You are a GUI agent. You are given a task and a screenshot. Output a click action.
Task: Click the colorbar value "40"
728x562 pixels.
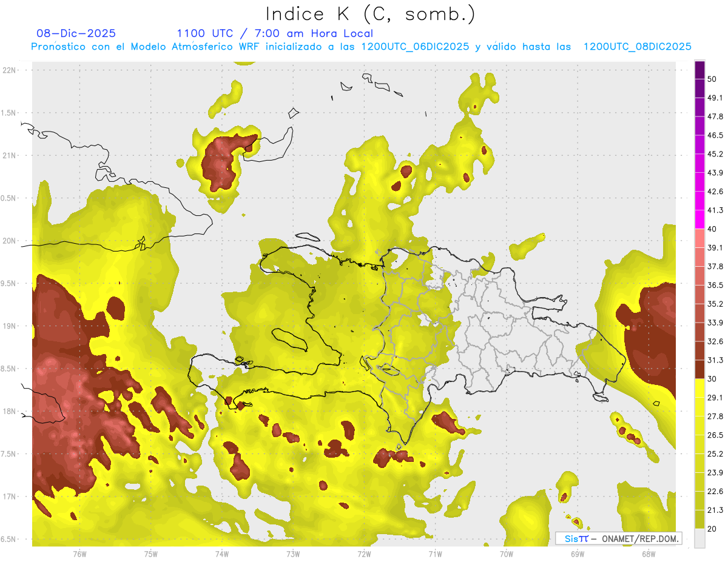[x=712, y=229]
